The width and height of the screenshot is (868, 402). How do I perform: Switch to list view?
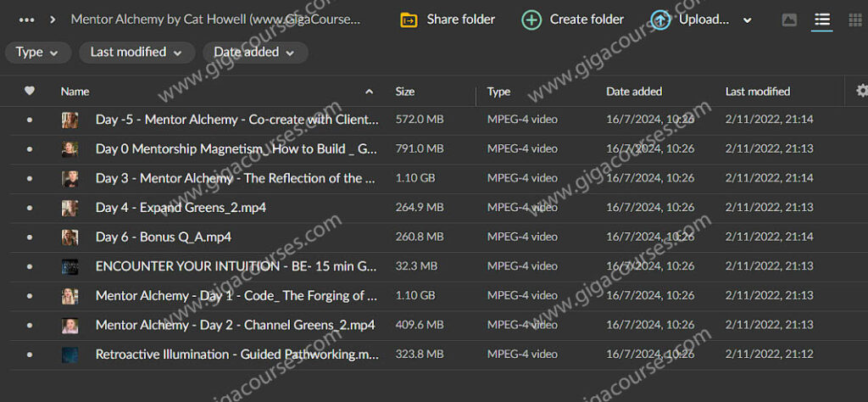pos(821,20)
